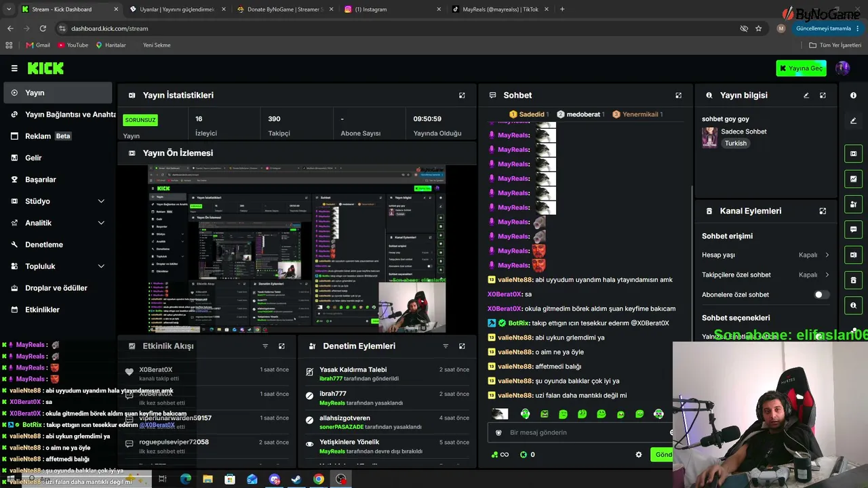Go to Başarılar in the sidebar
This screenshot has height=488, width=868.
(57, 180)
